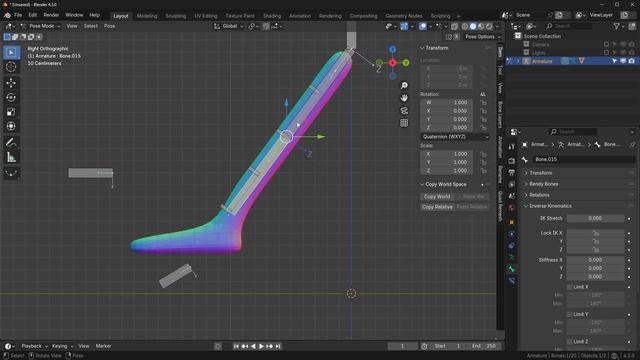
Task: Click the viewport zoom magnifier icon
Action: coord(404,85)
